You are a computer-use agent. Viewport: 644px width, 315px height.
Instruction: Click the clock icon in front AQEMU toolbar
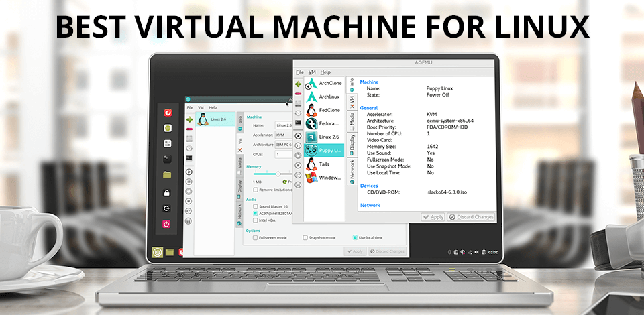point(298,113)
